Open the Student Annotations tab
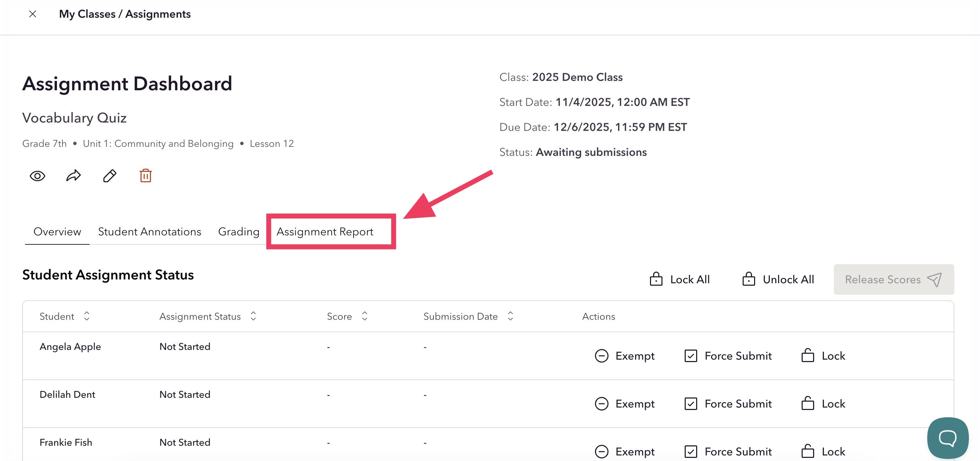This screenshot has width=980, height=461. pos(150,232)
